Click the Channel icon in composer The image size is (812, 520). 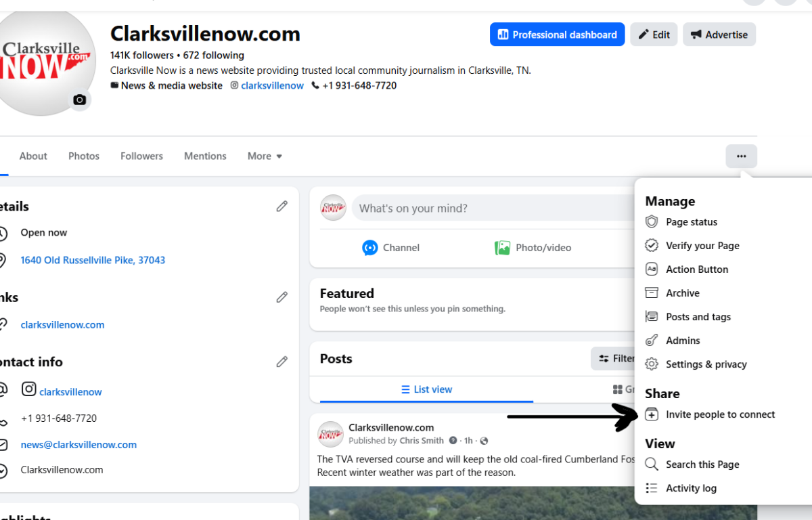[x=369, y=248]
